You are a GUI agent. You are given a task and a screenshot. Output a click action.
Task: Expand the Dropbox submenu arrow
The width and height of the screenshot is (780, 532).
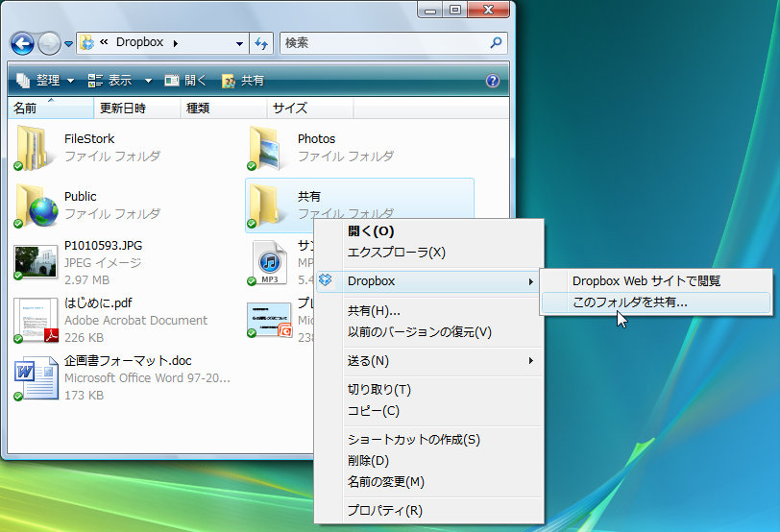pyautogui.click(x=531, y=282)
